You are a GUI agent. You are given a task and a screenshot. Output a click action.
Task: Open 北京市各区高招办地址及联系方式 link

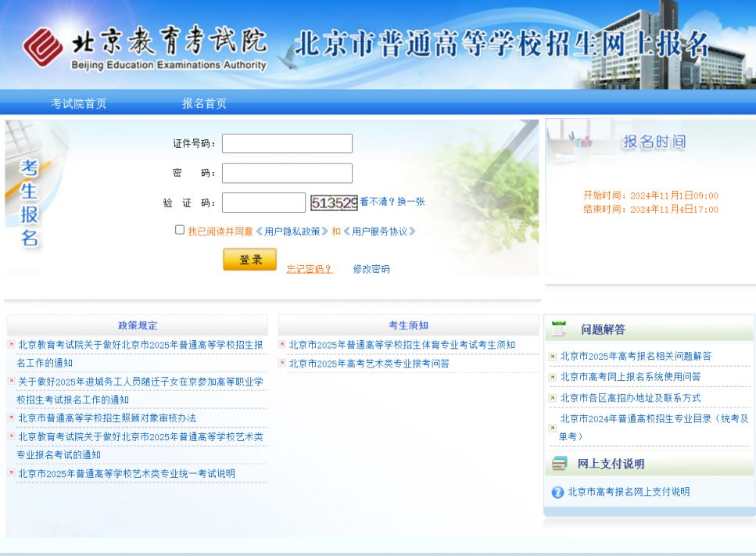coord(630,398)
